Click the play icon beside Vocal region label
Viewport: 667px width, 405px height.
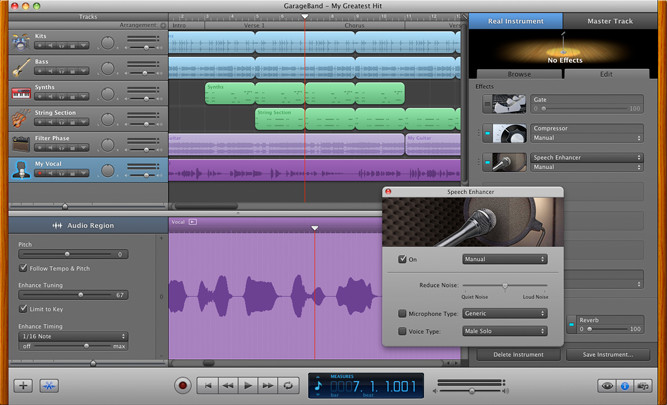pos(193,222)
